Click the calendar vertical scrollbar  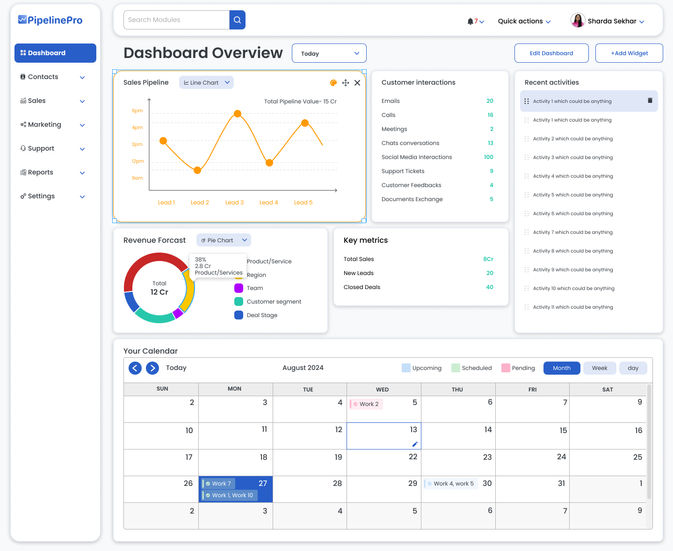coord(649,442)
